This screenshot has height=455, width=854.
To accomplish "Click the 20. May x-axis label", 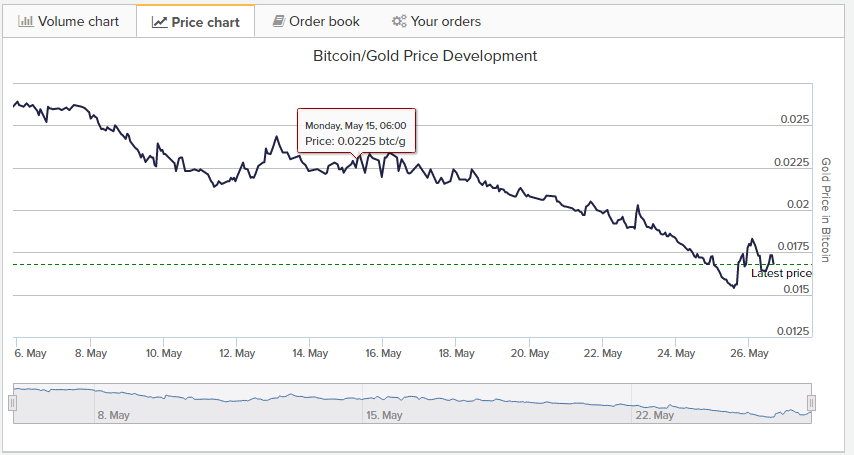I will point(530,353).
